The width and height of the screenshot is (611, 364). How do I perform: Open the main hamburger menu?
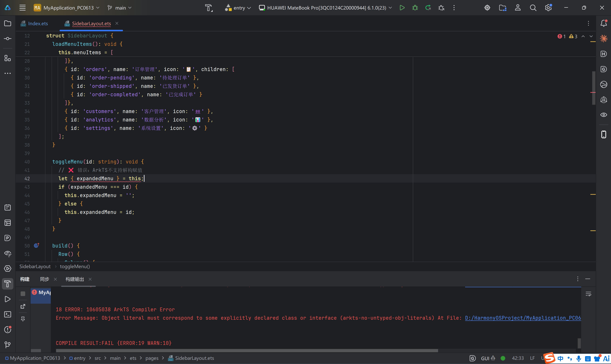[22, 8]
